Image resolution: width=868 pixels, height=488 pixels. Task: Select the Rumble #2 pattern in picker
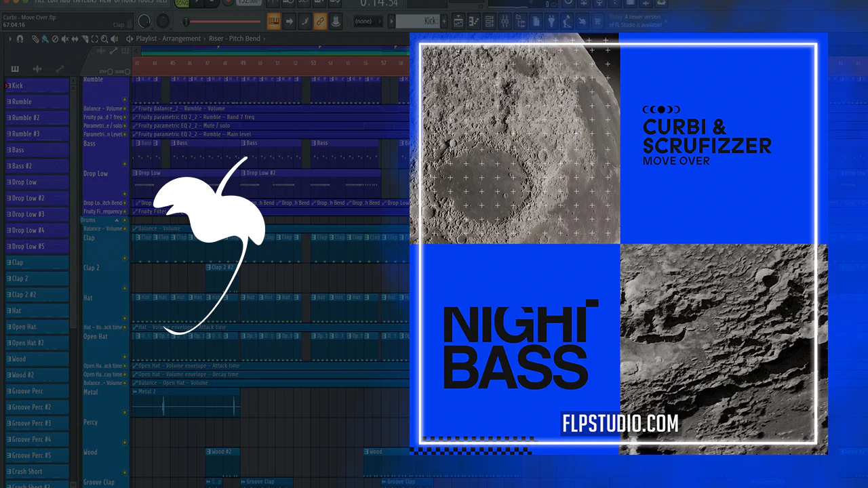[x=37, y=118]
